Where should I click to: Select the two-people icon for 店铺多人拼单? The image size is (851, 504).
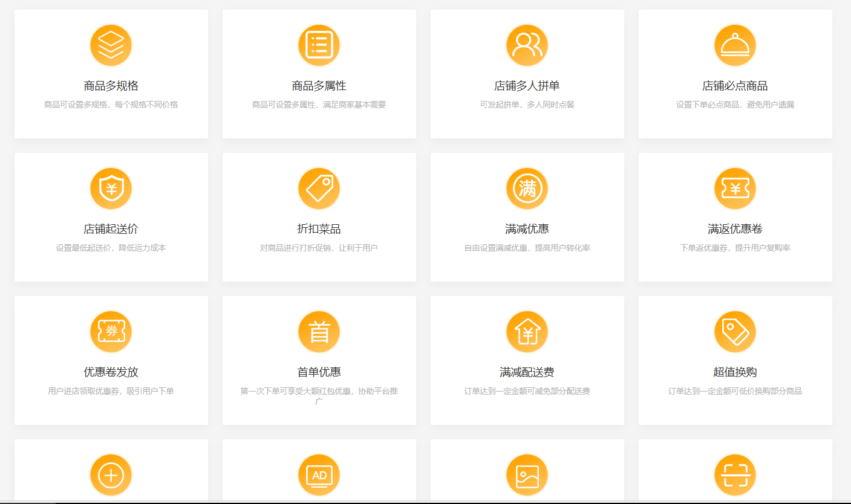click(527, 45)
